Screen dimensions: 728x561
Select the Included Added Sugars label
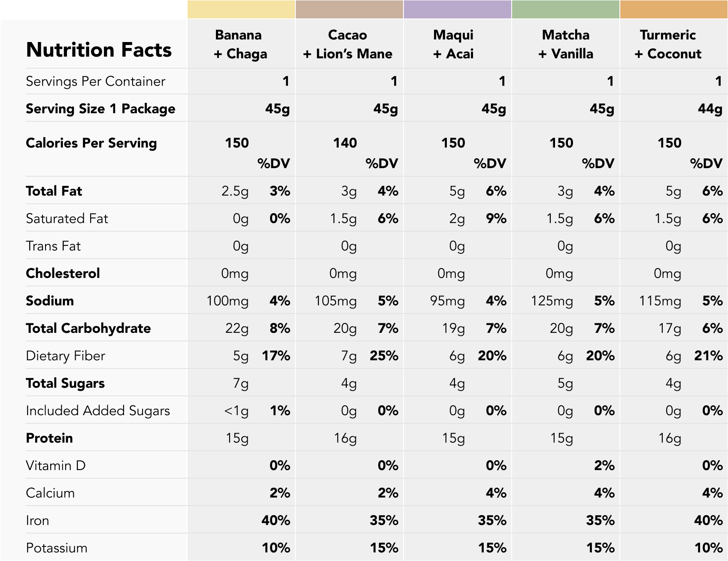98,410
